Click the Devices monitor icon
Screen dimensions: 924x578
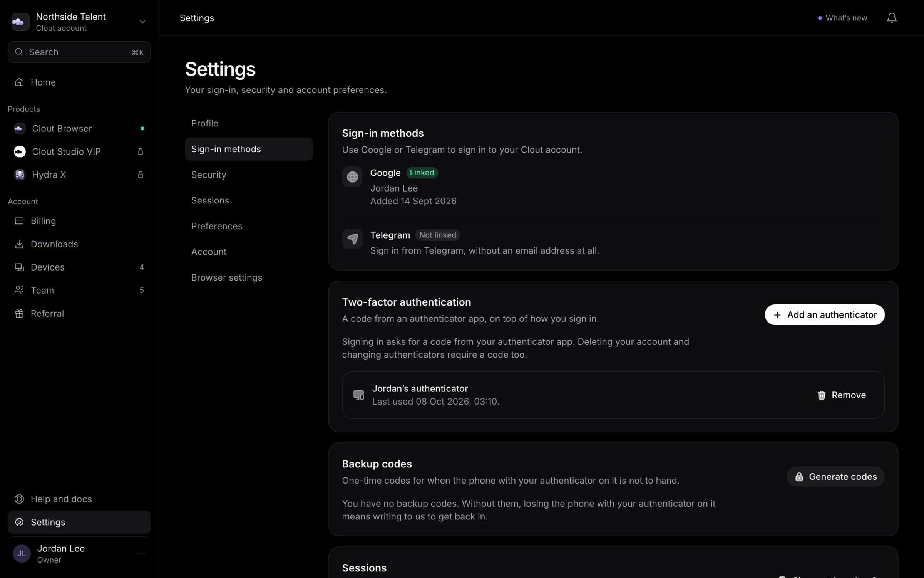click(x=19, y=267)
